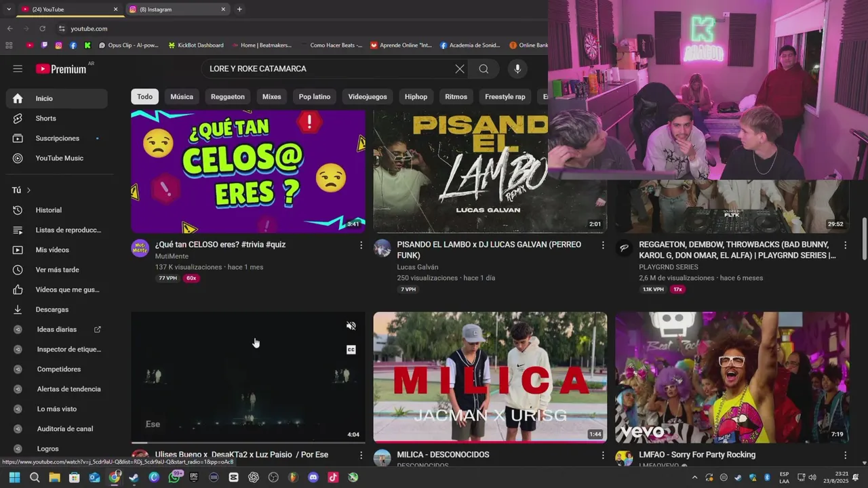Open Historial in sidebar
This screenshot has height=488, width=868.
click(x=57, y=210)
